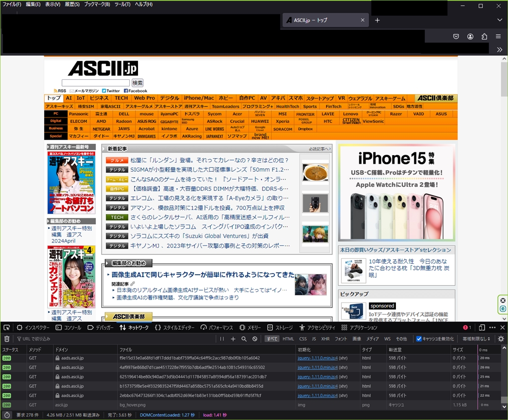Image resolution: width=508 pixels, height=420 pixels.
Task: Focus the ASCII.jp search input field
Action: click(x=96, y=83)
